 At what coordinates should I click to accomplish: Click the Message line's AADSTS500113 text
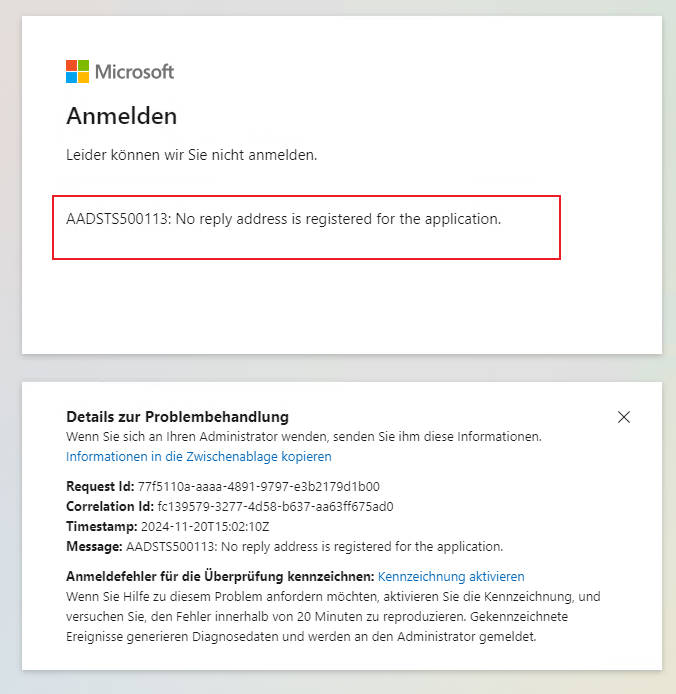point(314,546)
